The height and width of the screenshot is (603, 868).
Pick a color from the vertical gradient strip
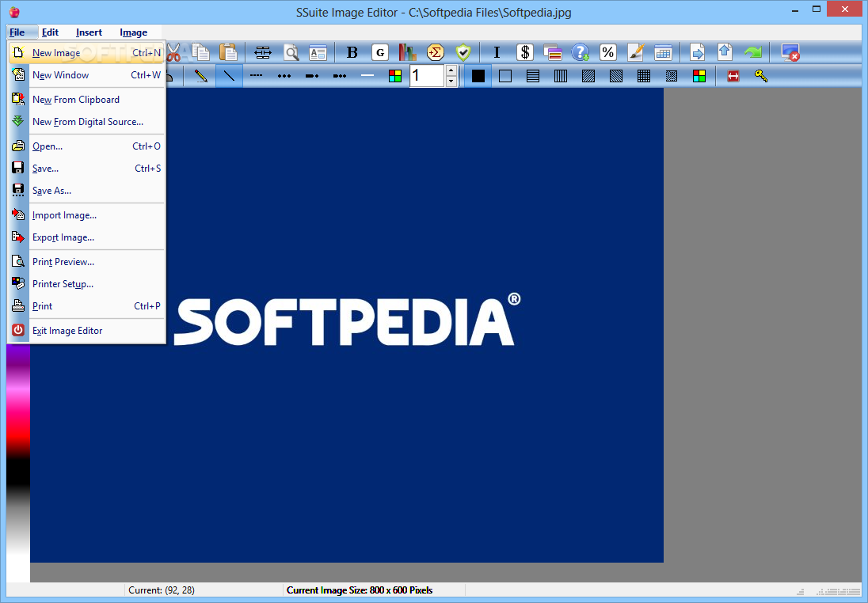(x=18, y=462)
